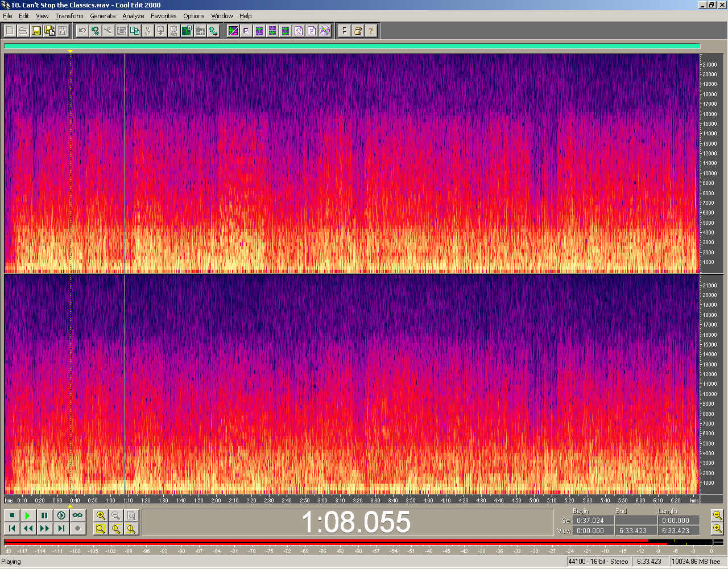Stop playback with the stop button
This screenshot has height=569, width=728.
pos(12,516)
